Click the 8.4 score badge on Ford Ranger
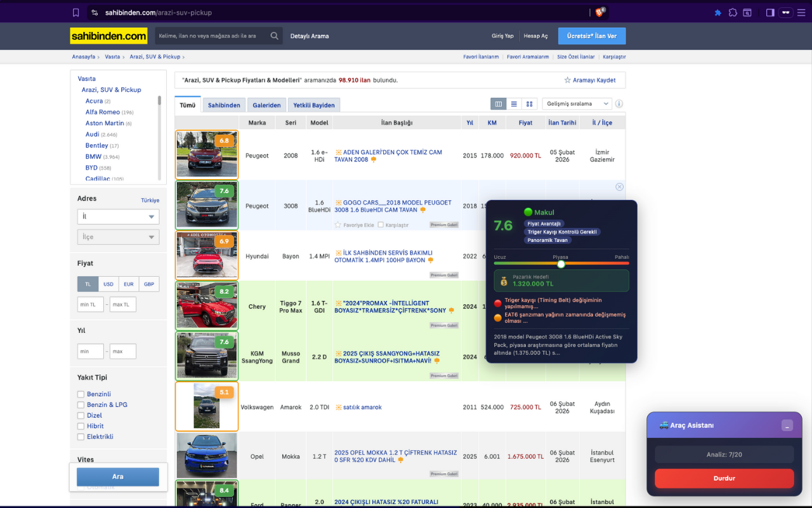This screenshot has width=812, height=508. [224, 490]
